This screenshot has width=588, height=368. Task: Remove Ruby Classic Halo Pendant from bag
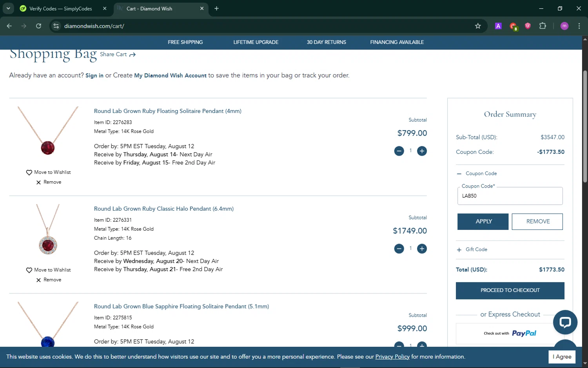click(49, 280)
